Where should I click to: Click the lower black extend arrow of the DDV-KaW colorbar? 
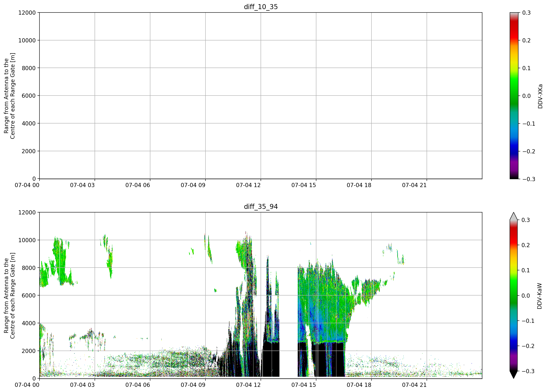pos(514,375)
